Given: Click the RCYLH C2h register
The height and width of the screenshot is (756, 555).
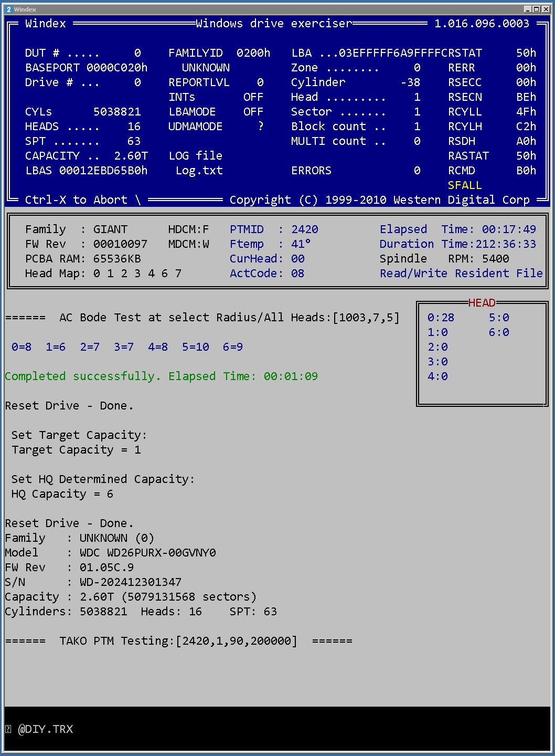Looking at the screenshot, I should pyautogui.click(x=492, y=127).
